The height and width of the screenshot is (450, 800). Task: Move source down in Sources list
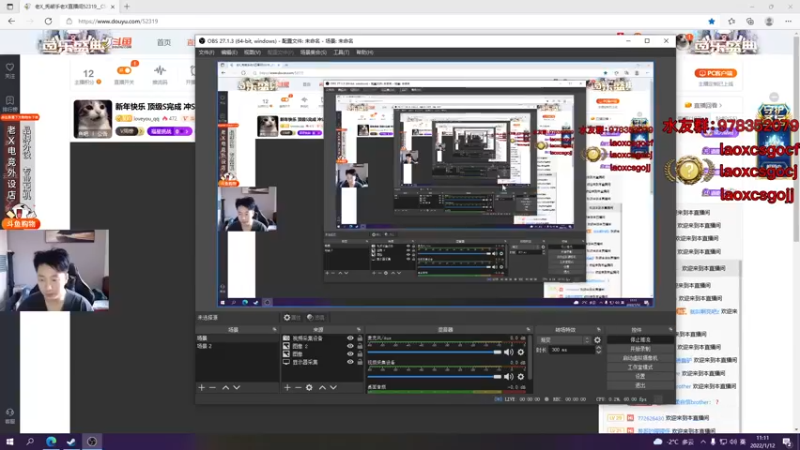333,388
